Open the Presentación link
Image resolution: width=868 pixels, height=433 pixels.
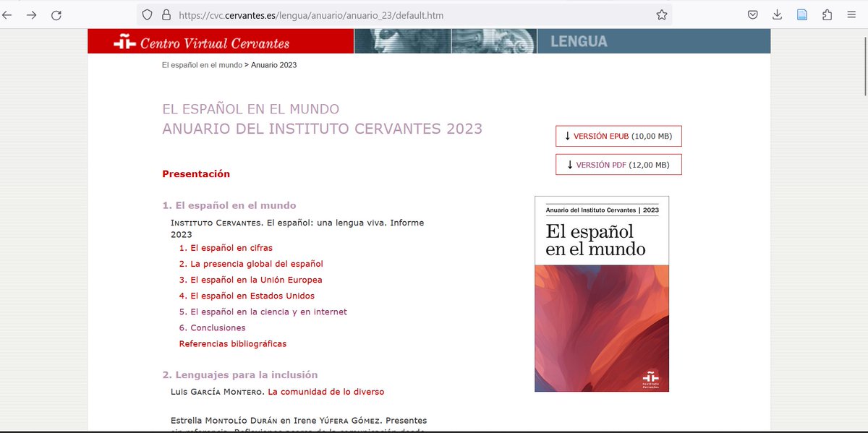click(x=196, y=173)
